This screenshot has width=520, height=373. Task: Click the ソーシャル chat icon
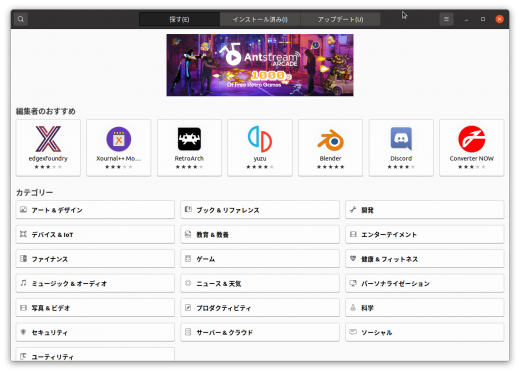[x=353, y=332]
